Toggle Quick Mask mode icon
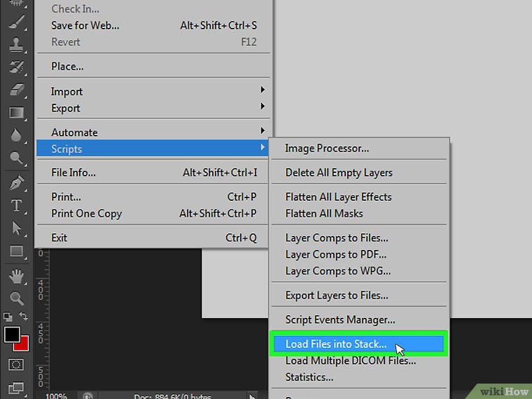 point(15,365)
